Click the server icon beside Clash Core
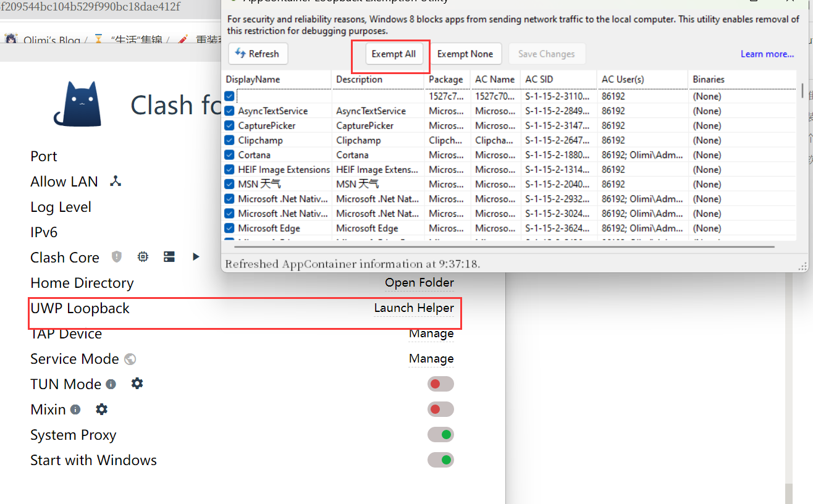This screenshot has width=813, height=504. [169, 257]
